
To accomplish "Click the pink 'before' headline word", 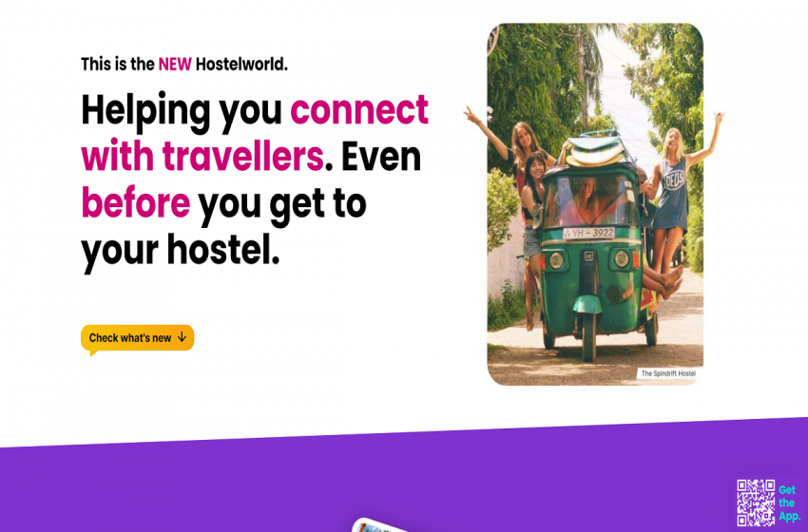I will point(136,202).
